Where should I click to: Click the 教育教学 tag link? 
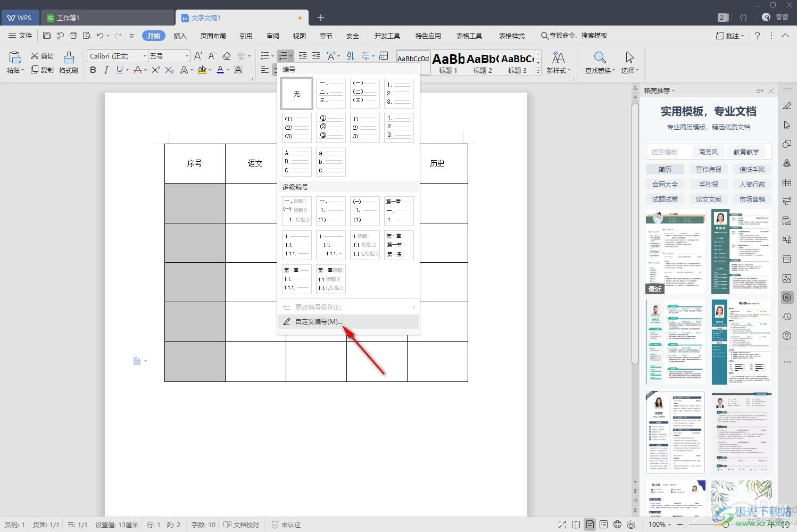(746, 152)
